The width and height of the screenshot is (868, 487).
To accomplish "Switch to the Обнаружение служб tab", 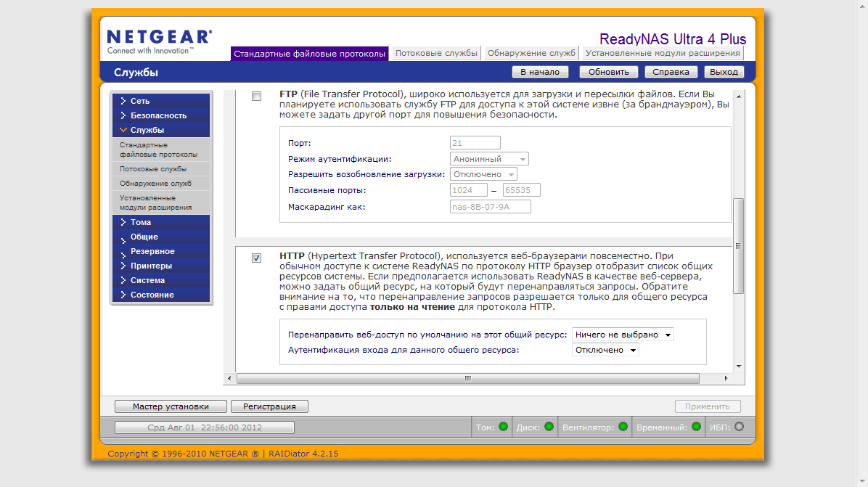I will click(x=531, y=53).
